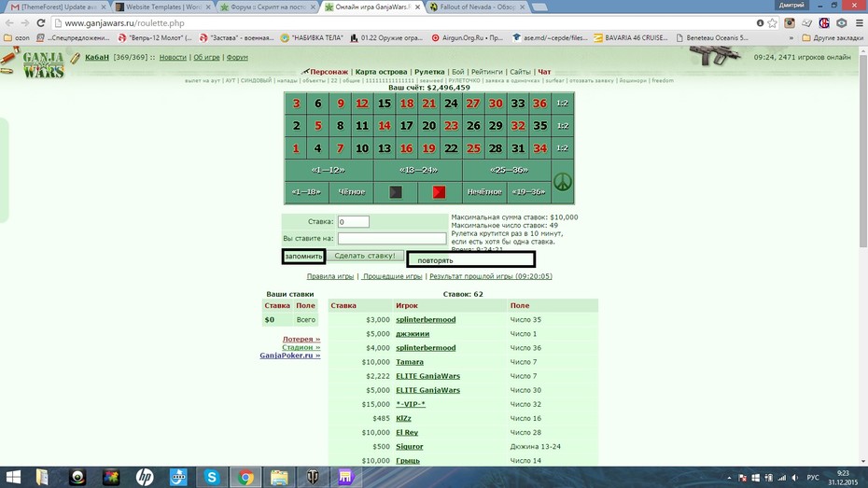Expand the bookmarks overflow chevron

pos(791,37)
